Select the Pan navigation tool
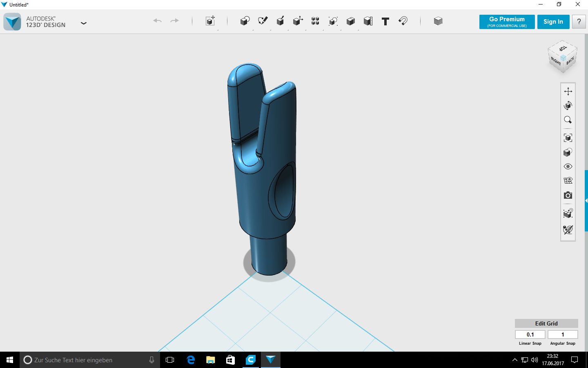Image resolution: width=588 pixels, height=368 pixels. tap(568, 91)
